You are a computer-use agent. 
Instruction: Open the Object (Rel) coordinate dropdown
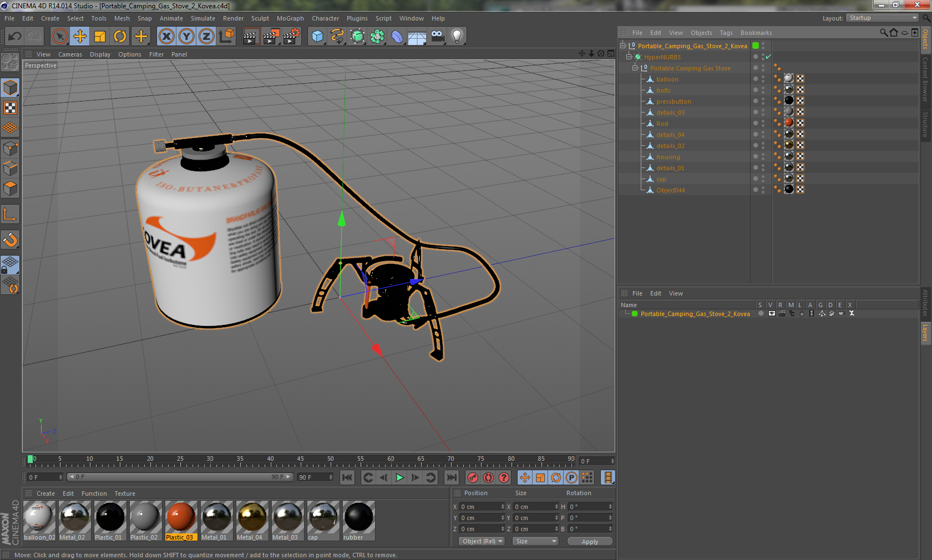click(482, 541)
